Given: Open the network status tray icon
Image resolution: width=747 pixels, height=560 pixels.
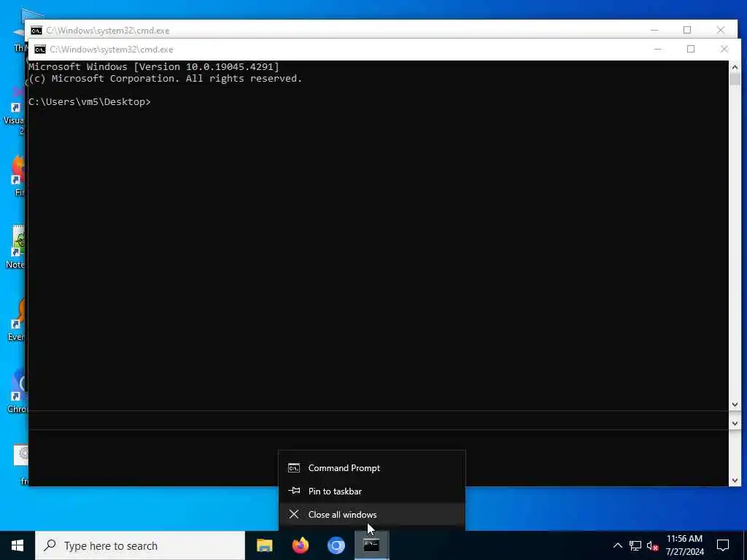Looking at the screenshot, I should click(x=635, y=545).
